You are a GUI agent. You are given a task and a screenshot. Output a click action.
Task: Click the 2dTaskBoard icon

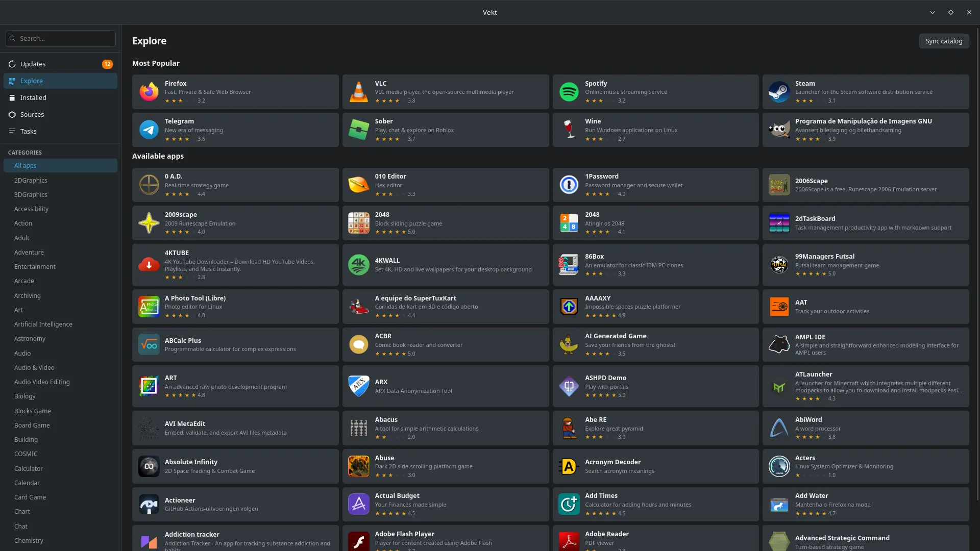[x=779, y=223]
